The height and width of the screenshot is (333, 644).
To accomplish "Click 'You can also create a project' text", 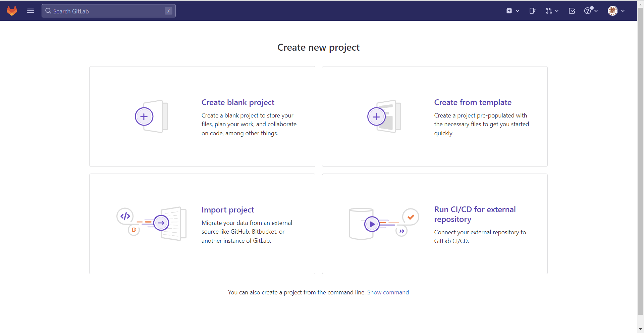I will (x=297, y=292).
